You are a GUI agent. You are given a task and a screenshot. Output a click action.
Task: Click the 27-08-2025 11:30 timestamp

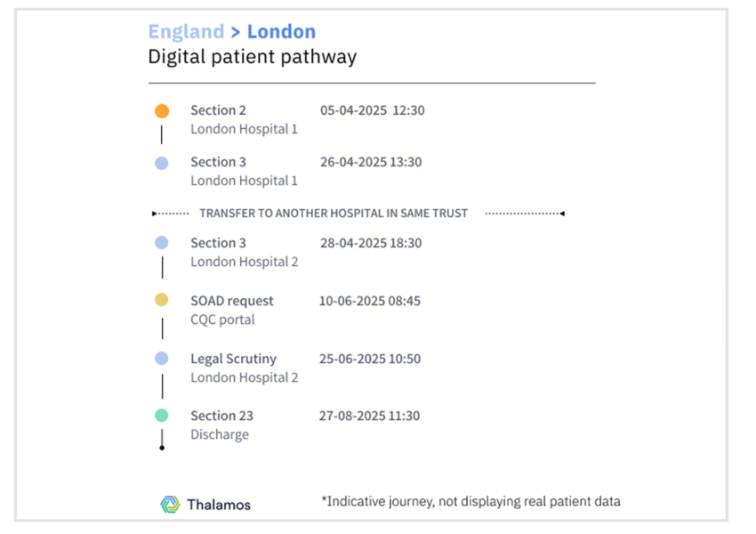click(369, 416)
